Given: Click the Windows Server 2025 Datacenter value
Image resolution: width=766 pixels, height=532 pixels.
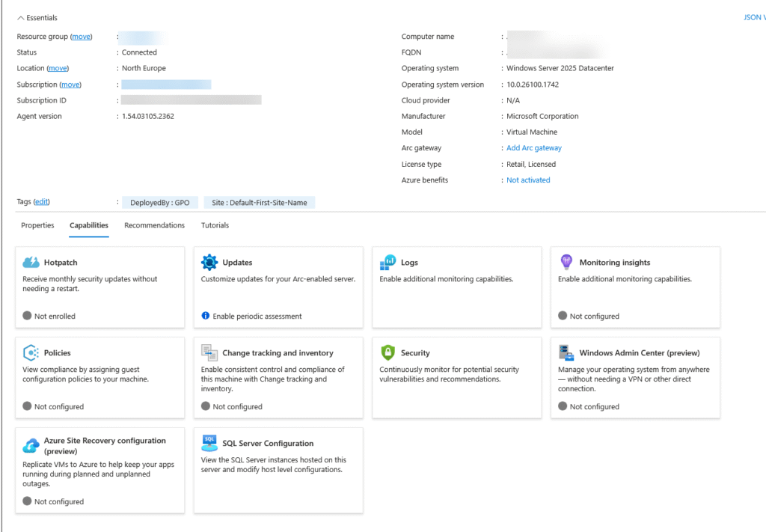Looking at the screenshot, I should pyautogui.click(x=560, y=68).
